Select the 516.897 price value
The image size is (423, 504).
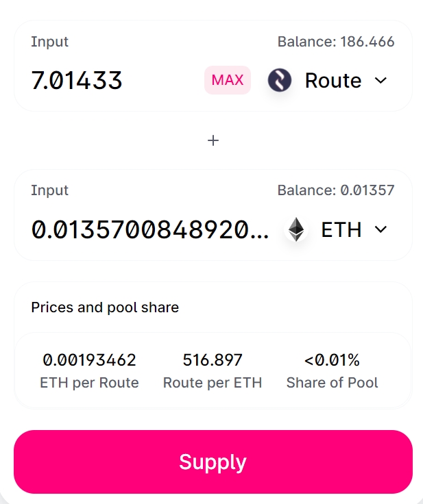(213, 360)
